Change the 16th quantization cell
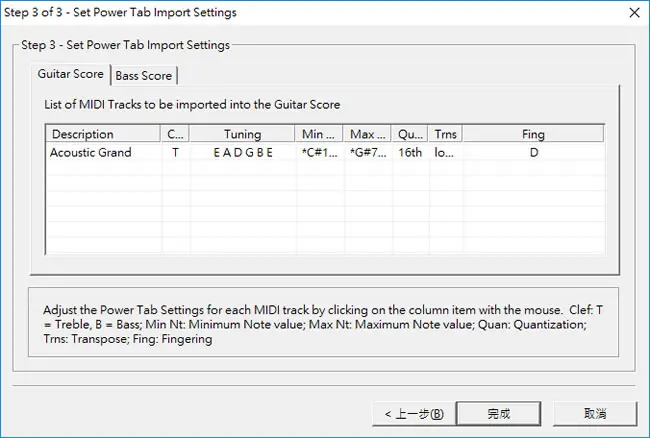This screenshot has width=650, height=438. tap(410, 152)
